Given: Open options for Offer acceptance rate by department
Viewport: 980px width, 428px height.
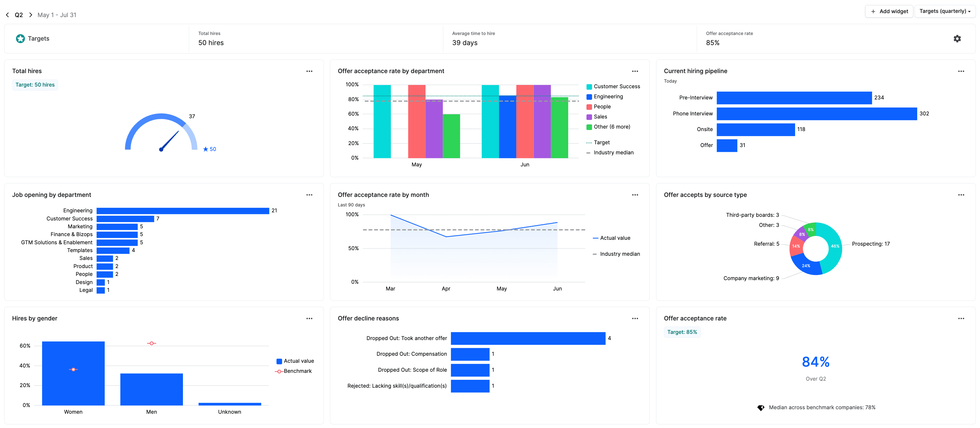Looking at the screenshot, I should (x=635, y=71).
